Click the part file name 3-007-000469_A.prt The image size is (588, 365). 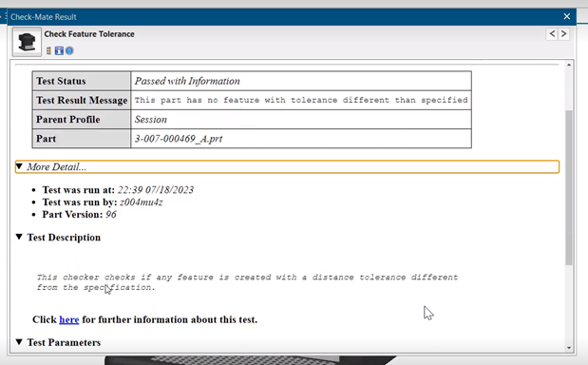coord(179,139)
